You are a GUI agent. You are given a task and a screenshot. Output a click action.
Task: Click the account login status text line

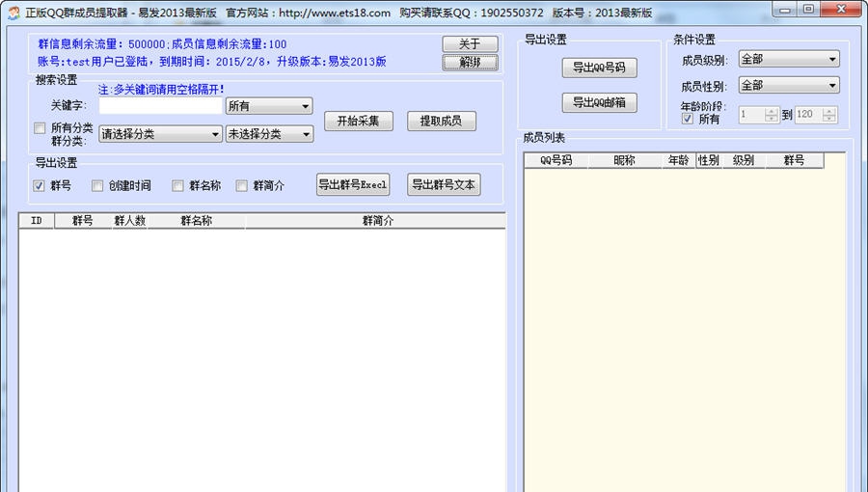coord(212,62)
